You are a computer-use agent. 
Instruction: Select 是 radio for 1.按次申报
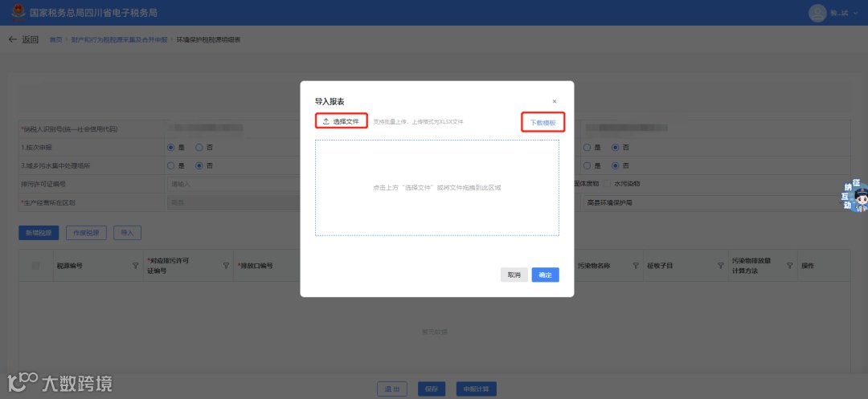pos(171,148)
